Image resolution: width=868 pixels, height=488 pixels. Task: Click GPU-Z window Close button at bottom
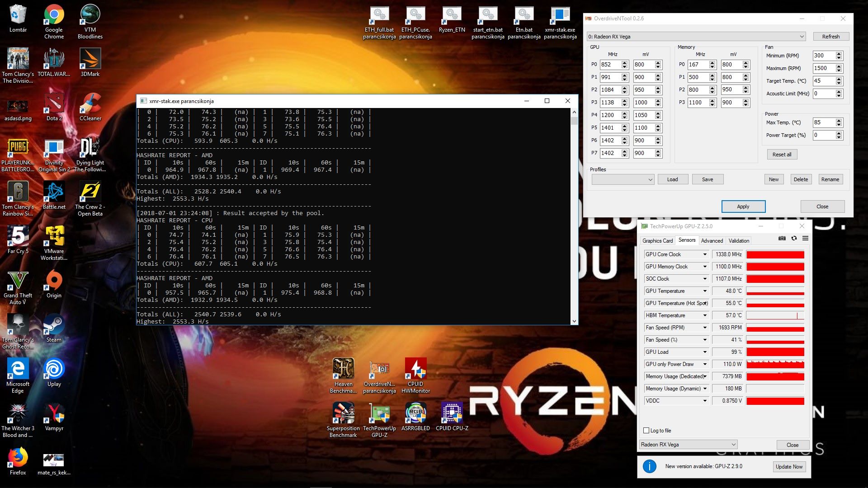793,445
